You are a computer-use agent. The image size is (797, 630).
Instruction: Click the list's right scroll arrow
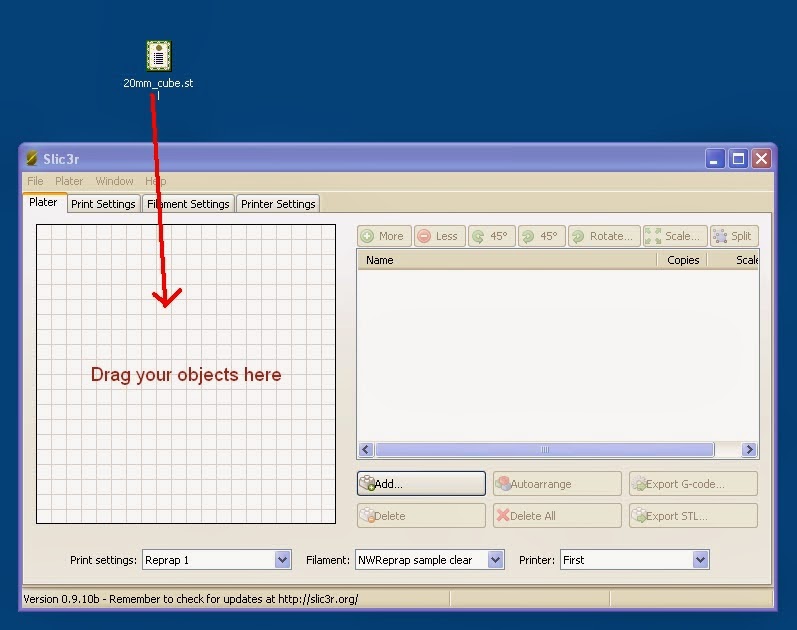point(749,449)
